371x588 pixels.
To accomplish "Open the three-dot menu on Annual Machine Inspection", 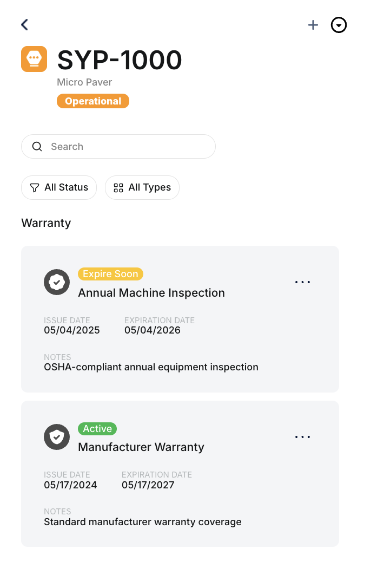I will point(302,282).
